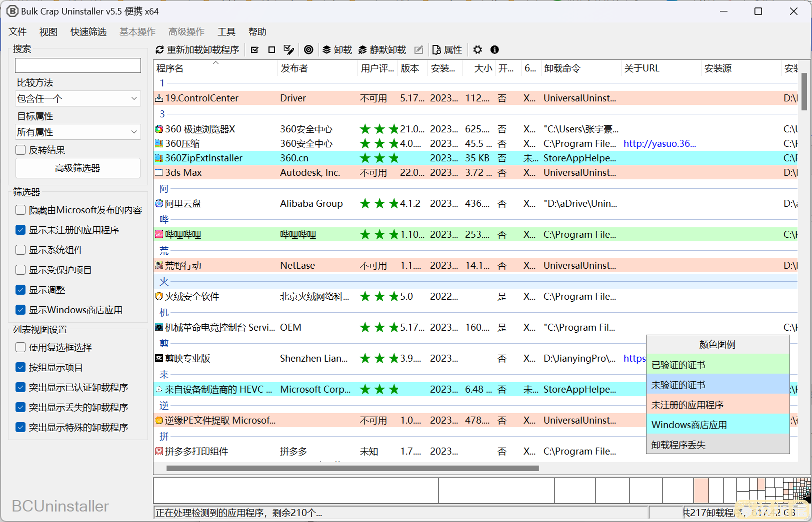Image resolution: width=812 pixels, height=522 pixels.
Task: Toggle the 反转结果 checkbox
Action: 20,150
